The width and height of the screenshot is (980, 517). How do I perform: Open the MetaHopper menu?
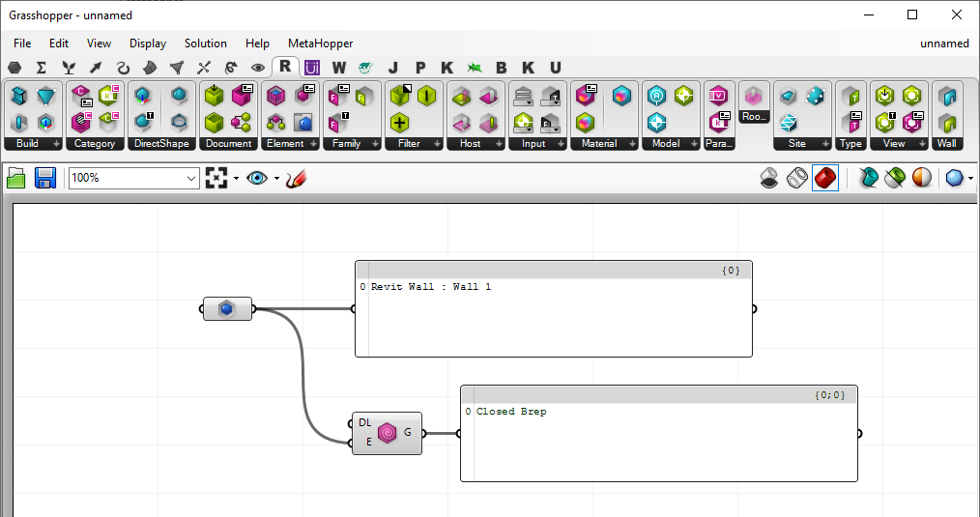point(320,43)
